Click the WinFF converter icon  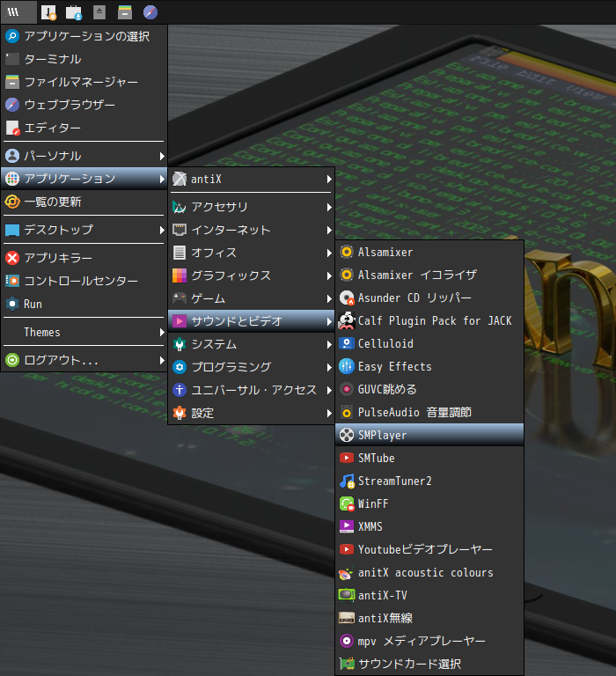[x=347, y=503]
